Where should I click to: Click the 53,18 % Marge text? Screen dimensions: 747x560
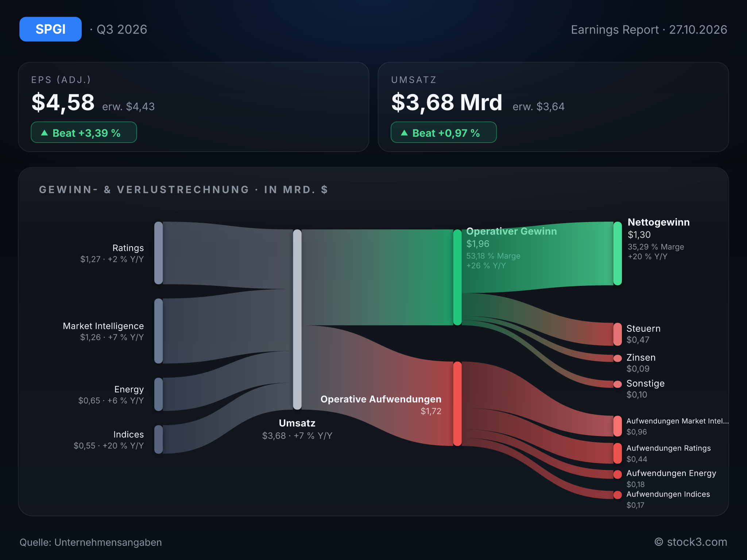point(493,256)
